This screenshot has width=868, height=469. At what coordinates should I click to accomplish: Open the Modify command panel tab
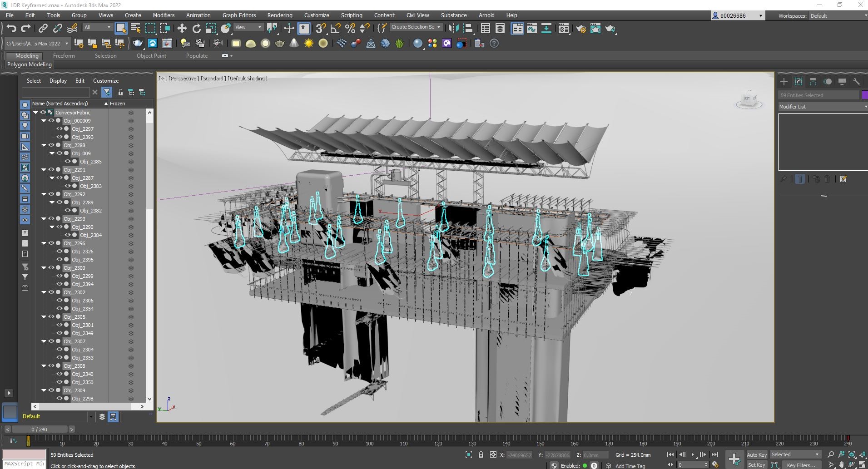pos(798,82)
